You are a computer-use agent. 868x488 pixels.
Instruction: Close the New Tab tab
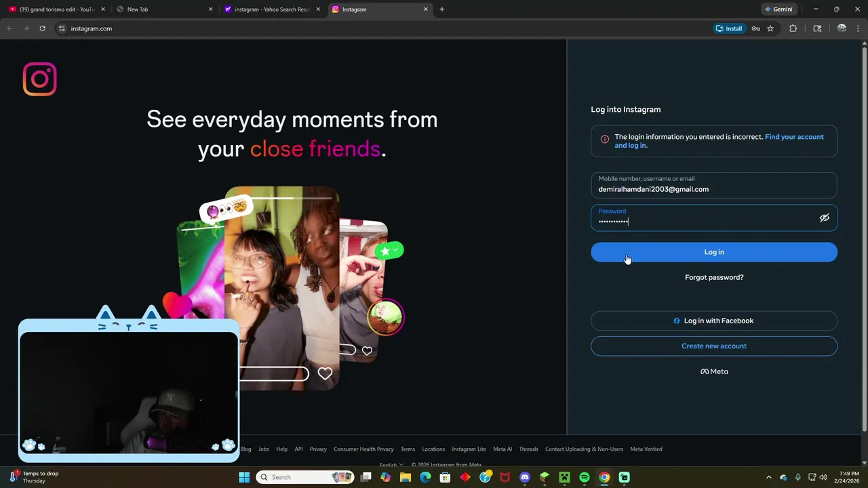point(210,9)
